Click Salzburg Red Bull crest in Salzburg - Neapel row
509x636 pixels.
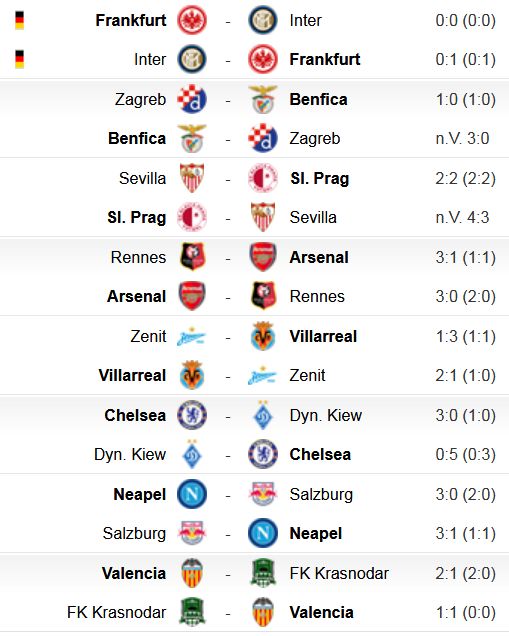192,533
